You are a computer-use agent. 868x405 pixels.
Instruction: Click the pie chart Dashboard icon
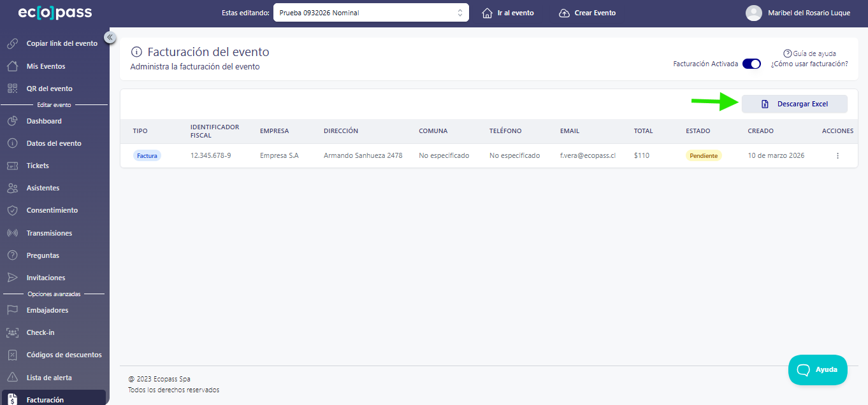[12, 121]
